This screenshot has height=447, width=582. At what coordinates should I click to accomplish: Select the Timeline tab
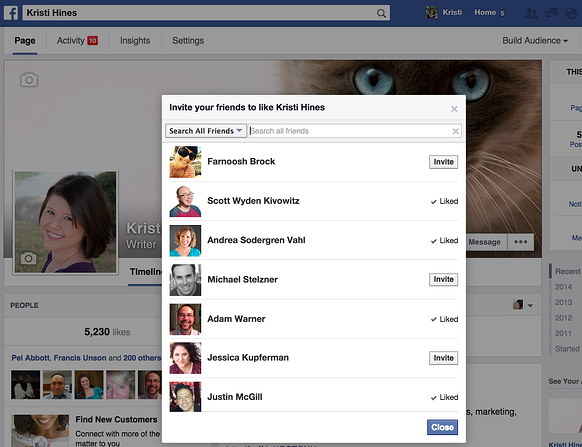pos(146,272)
